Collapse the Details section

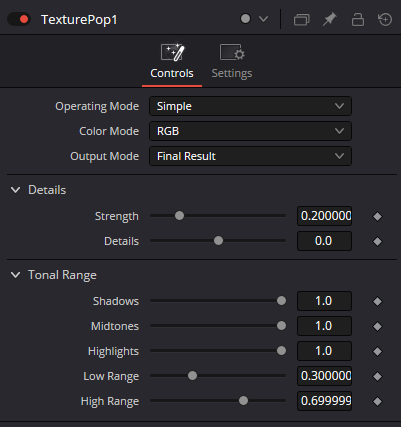[x=15, y=190]
